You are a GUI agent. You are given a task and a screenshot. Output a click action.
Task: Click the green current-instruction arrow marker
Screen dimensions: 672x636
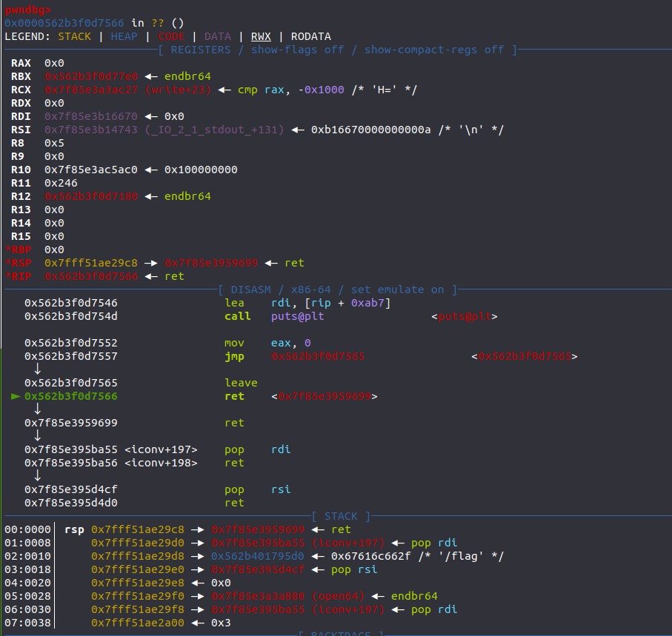tap(16, 396)
